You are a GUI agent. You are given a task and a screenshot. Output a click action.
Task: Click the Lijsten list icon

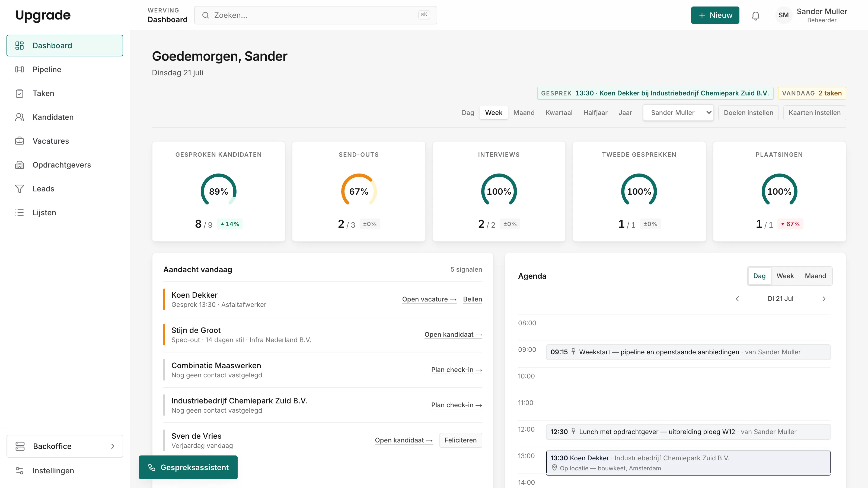[20, 213]
